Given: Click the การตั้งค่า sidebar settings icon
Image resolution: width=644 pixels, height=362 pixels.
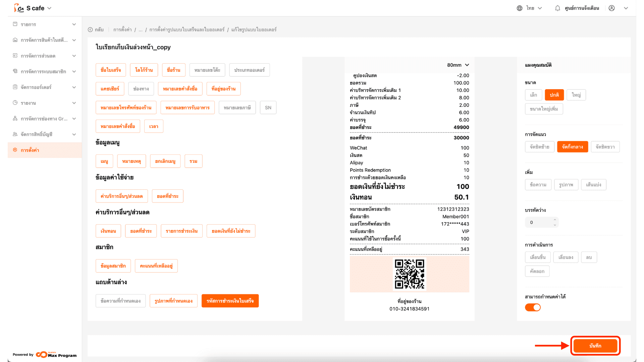Looking at the screenshot, I should coord(15,150).
